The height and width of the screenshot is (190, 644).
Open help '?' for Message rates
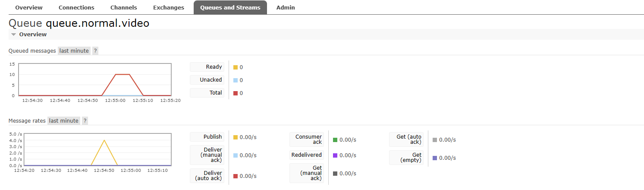click(x=85, y=120)
